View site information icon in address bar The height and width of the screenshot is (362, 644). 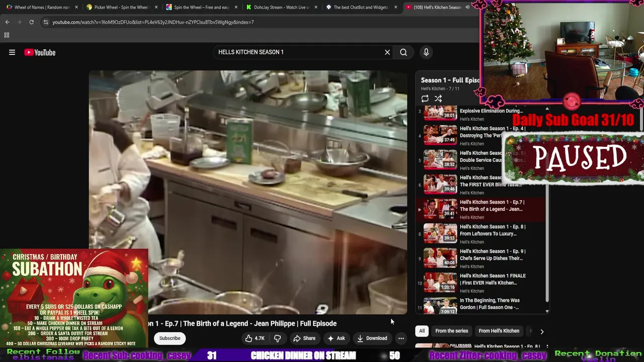46,22
